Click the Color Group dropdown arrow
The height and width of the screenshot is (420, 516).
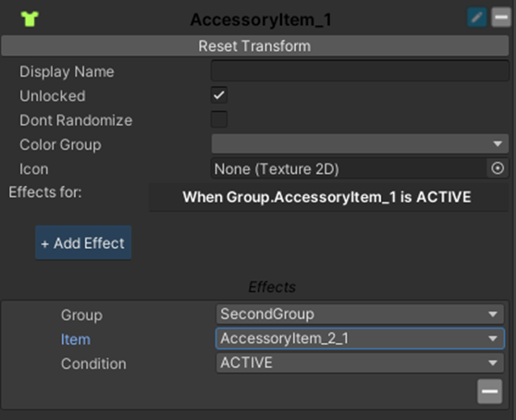(498, 143)
